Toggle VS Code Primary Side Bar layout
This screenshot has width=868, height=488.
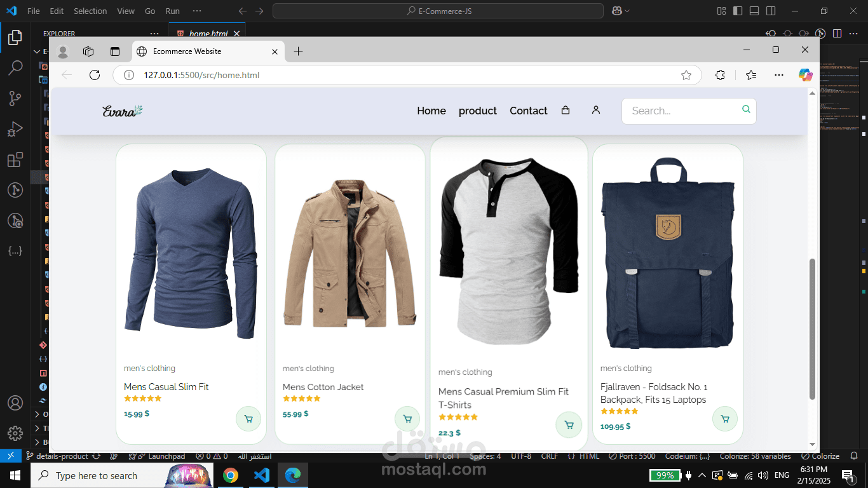coord(738,11)
